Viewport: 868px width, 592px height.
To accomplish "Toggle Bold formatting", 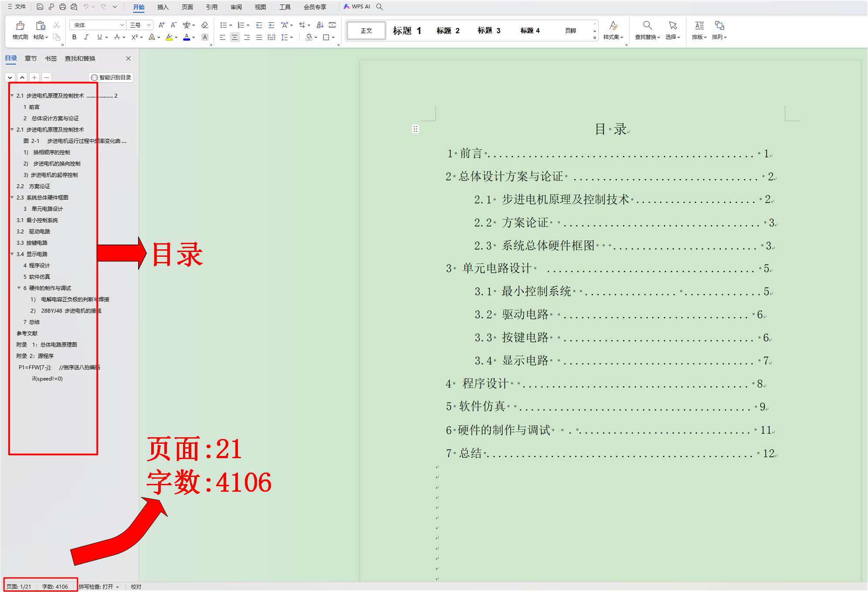I will [x=75, y=37].
